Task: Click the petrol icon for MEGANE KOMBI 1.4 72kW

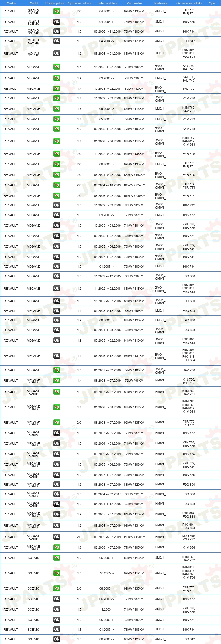Action: tap(57, 381)
